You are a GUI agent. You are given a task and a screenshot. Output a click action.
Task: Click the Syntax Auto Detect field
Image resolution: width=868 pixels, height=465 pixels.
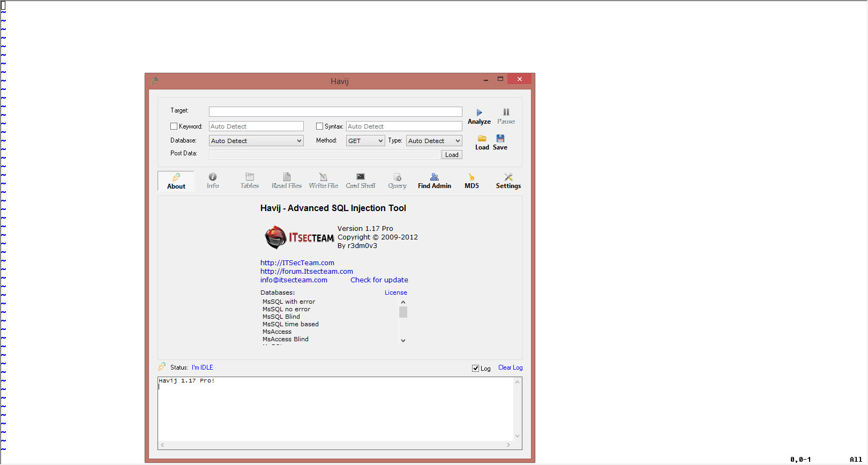pos(404,126)
